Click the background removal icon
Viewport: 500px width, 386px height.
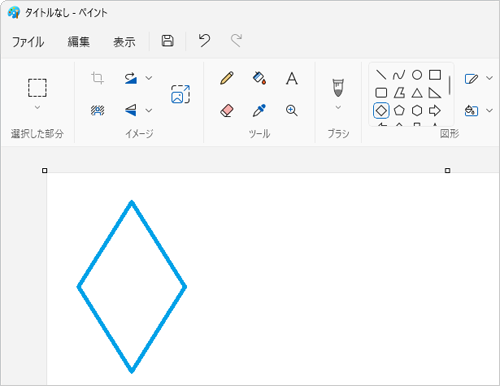97,110
